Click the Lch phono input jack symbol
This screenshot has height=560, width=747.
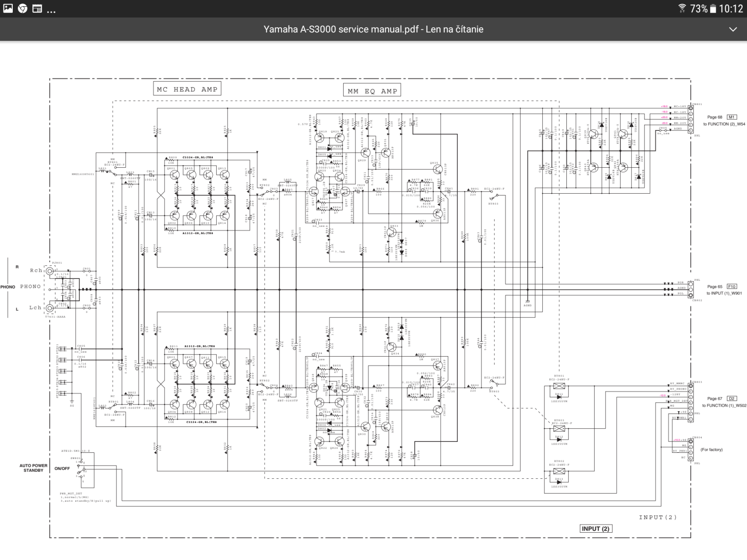click(x=50, y=308)
